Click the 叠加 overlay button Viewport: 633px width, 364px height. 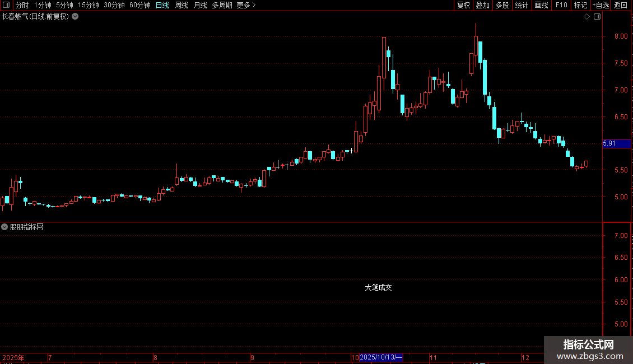[x=482, y=5]
